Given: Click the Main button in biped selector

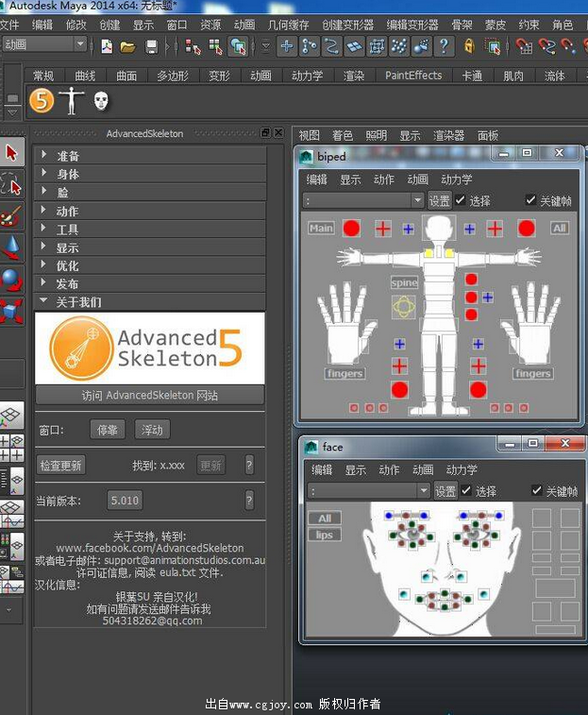Looking at the screenshot, I should (321, 228).
